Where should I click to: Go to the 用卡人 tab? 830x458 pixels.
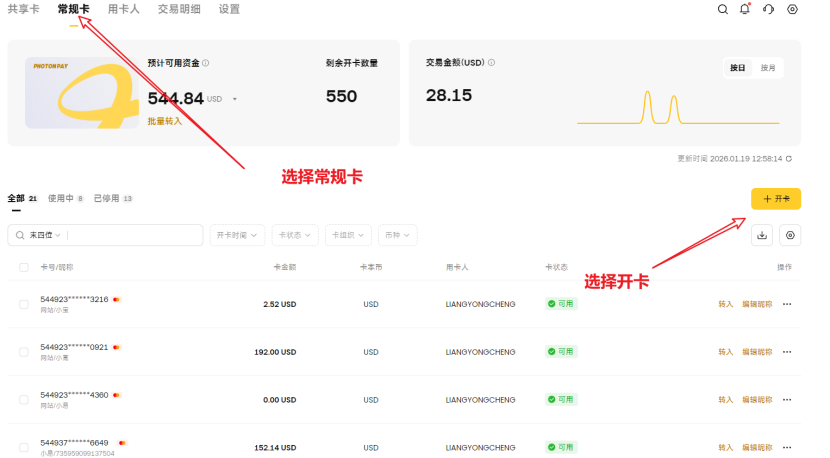tap(123, 9)
